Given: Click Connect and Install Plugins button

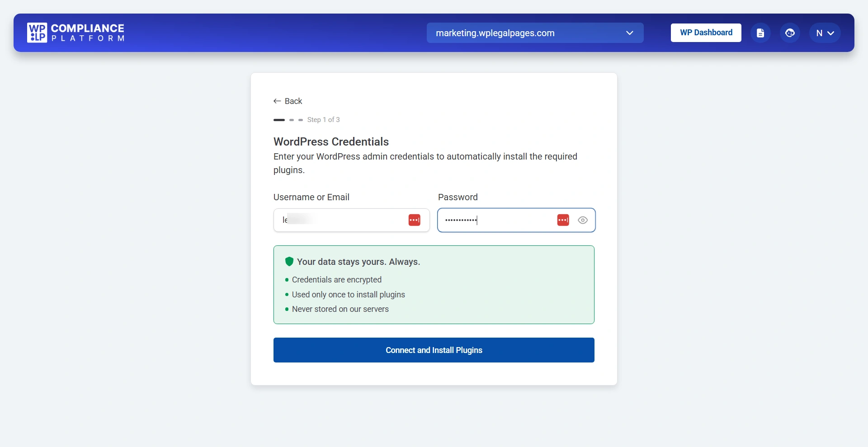Looking at the screenshot, I should coord(434,350).
